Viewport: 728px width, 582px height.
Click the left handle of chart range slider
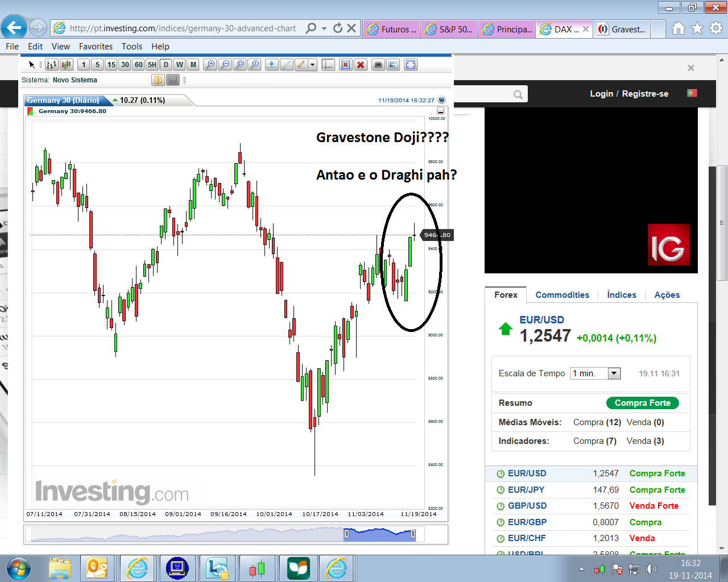tap(346, 534)
